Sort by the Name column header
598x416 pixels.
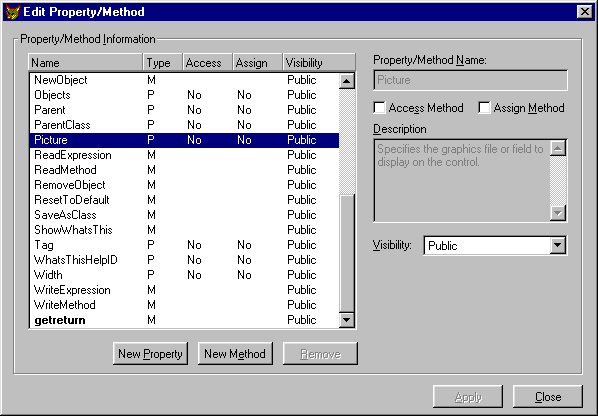(x=85, y=63)
